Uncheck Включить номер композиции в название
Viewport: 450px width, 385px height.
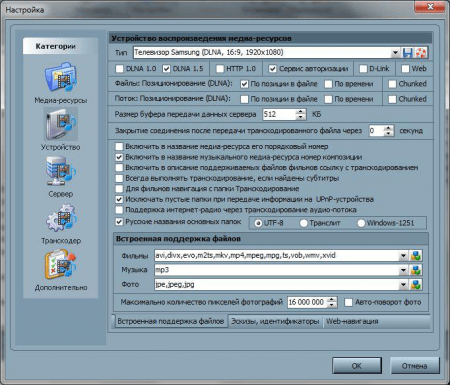coord(119,157)
